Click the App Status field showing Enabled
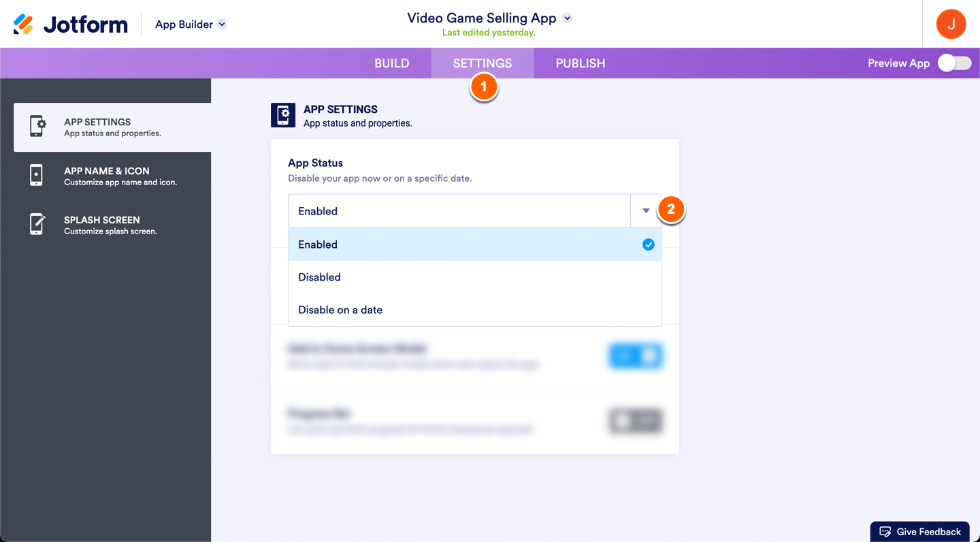Screen dimensions: 980x542 point(459,211)
